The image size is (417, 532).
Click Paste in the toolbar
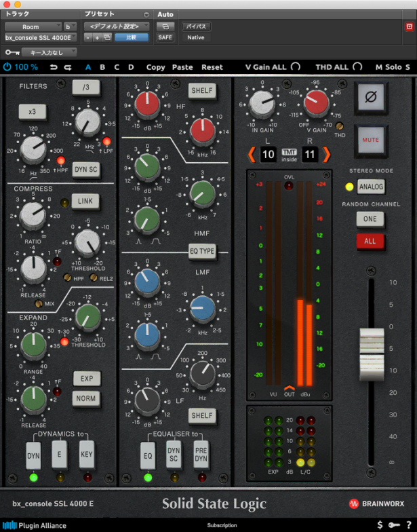click(x=182, y=67)
